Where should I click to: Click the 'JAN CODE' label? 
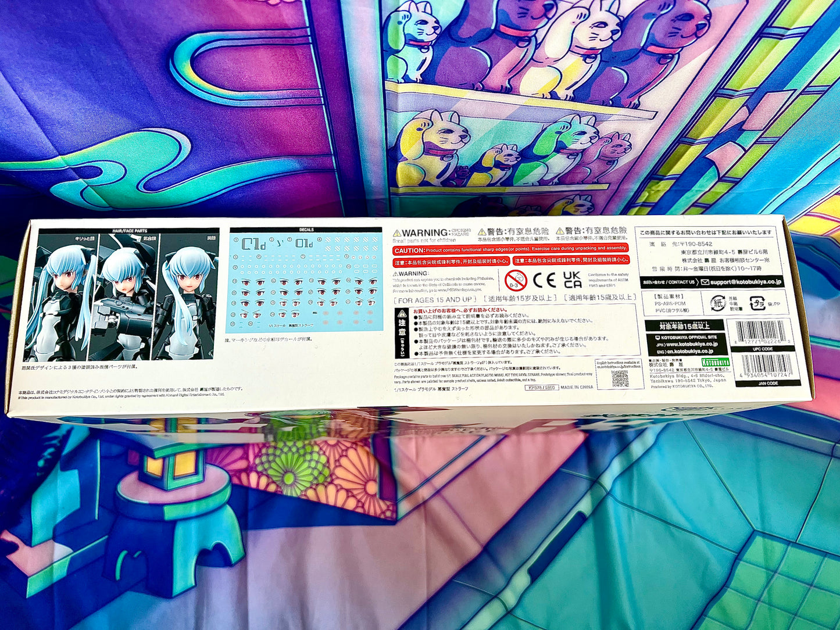[x=768, y=383]
